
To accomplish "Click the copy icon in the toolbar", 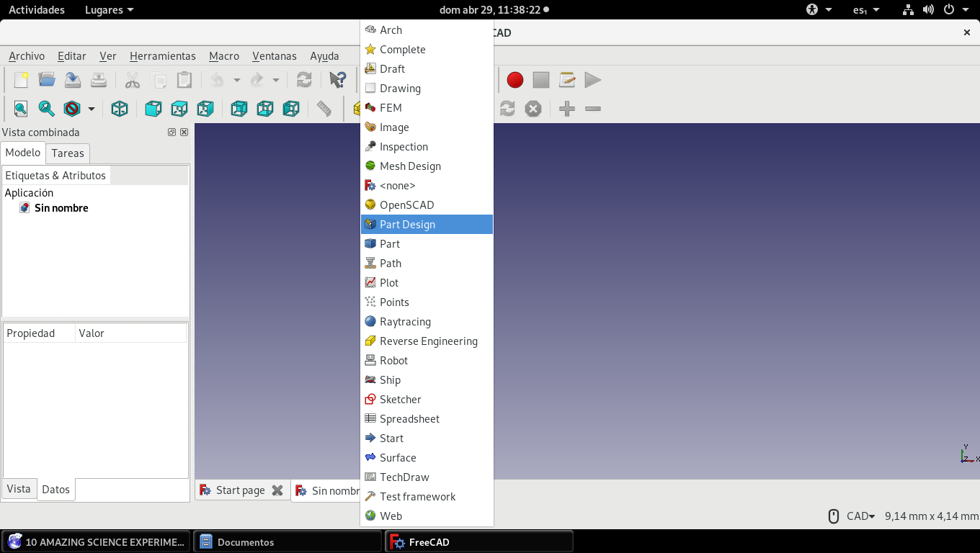I will [x=159, y=80].
